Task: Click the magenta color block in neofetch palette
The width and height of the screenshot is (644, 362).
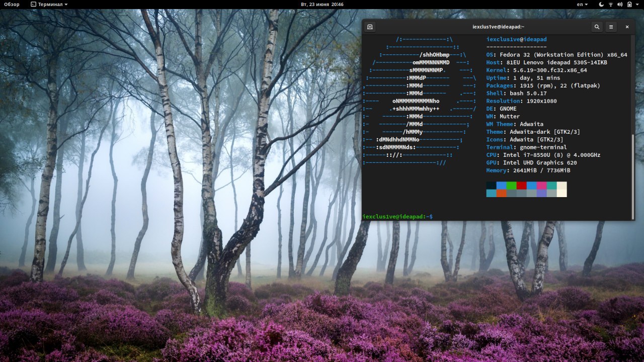Action: click(x=541, y=186)
